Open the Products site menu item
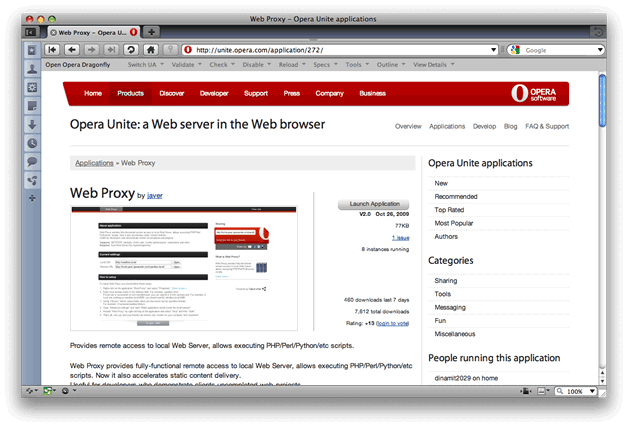628x427 pixels. coord(131,93)
